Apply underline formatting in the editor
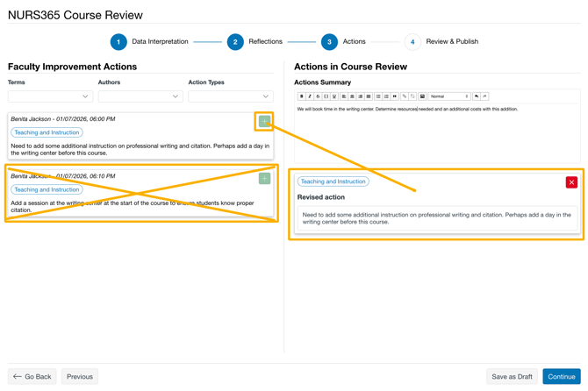 point(334,96)
